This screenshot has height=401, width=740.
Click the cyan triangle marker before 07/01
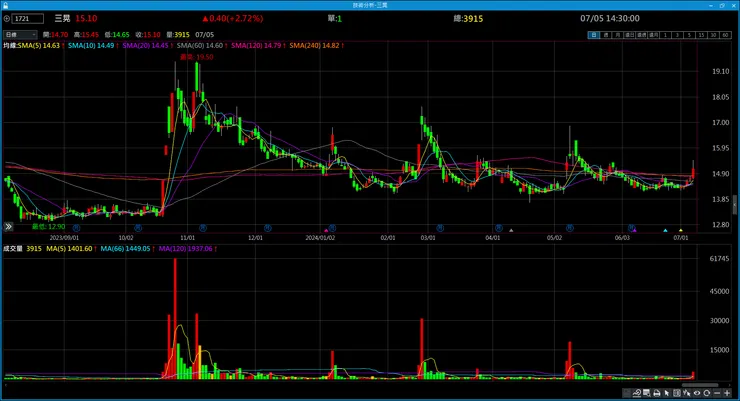[665, 230]
